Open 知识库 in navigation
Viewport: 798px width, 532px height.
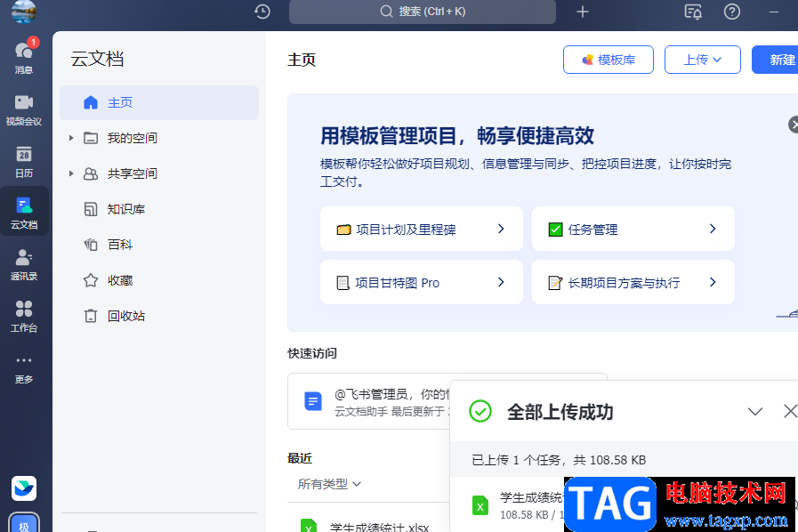click(x=126, y=209)
